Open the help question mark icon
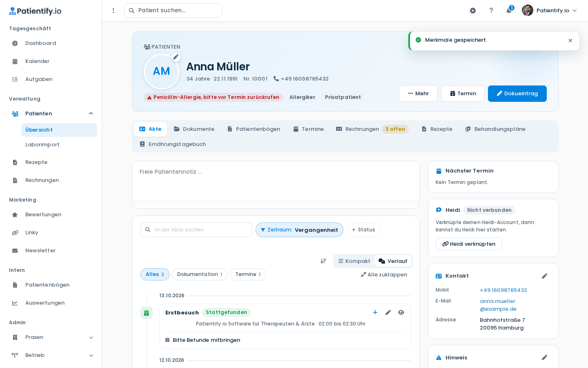The image size is (588, 368). (x=491, y=11)
